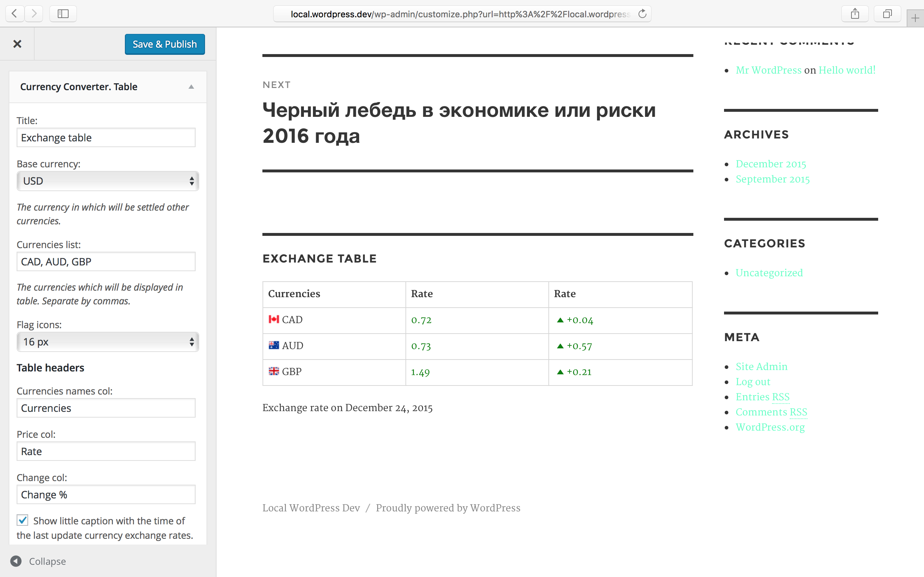Click the Uncategorized category link
Screen dimensions: 924x577
click(x=769, y=273)
